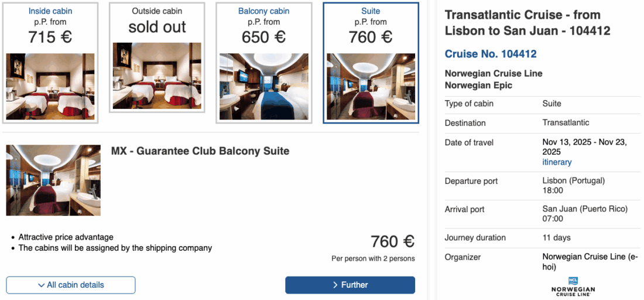644x300 pixels.
Task: Click the Balcony cabin photo thumbnail
Action: 263,86
